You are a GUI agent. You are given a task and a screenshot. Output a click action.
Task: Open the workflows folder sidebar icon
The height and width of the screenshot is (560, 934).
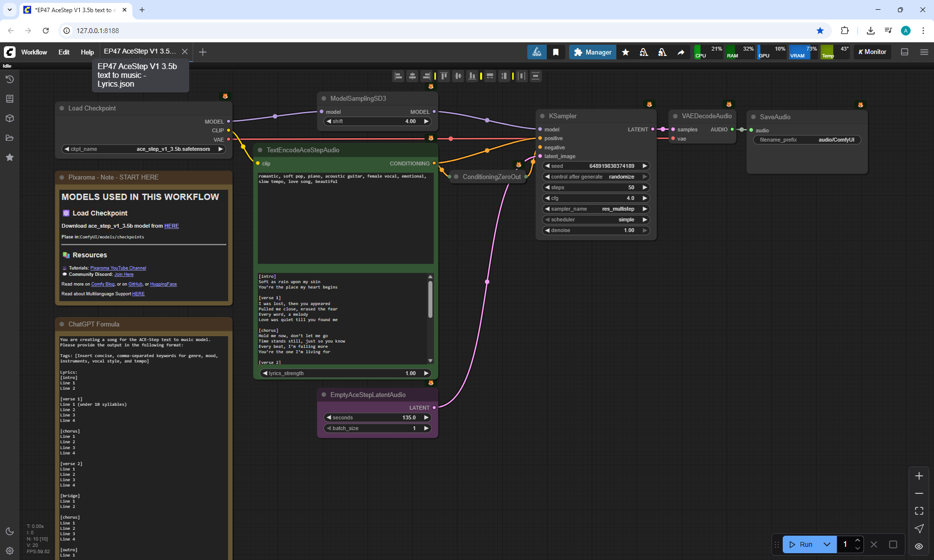pyautogui.click(x=10, y=138)
